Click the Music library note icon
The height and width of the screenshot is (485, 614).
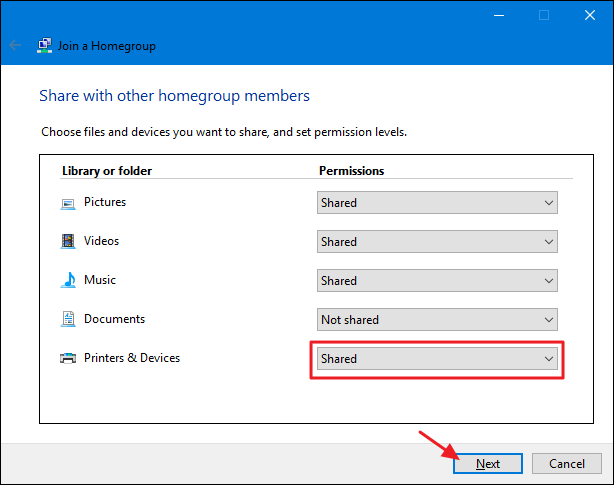click(68, 280)
